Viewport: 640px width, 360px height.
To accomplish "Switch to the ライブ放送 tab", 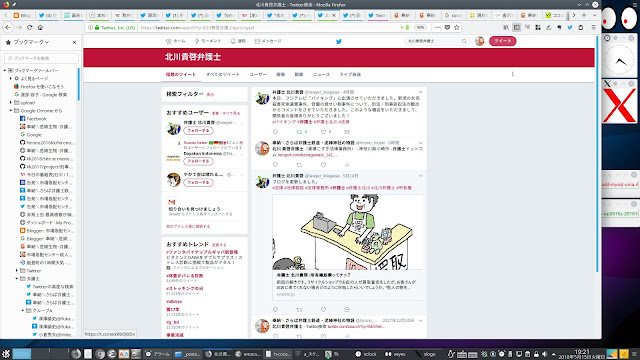I will [350, 75].
